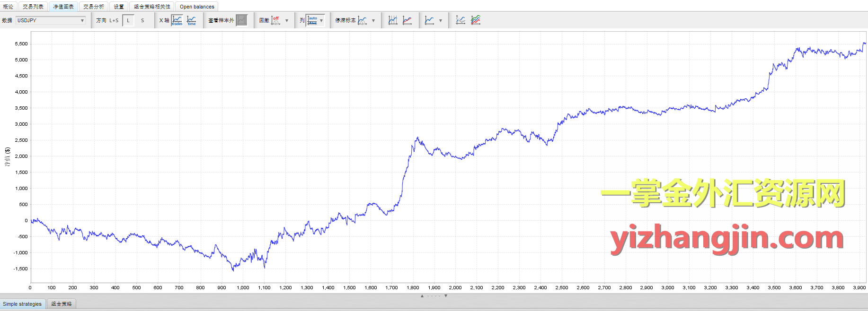Expand the 停滞标志 dropdown arrow

point(373,21)
